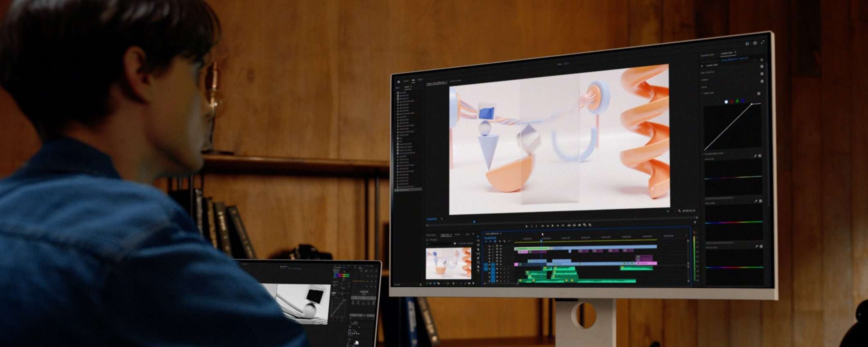
Task: Select the Selection tool in the timeline toolbar
Action: click(x=478, y=236)
